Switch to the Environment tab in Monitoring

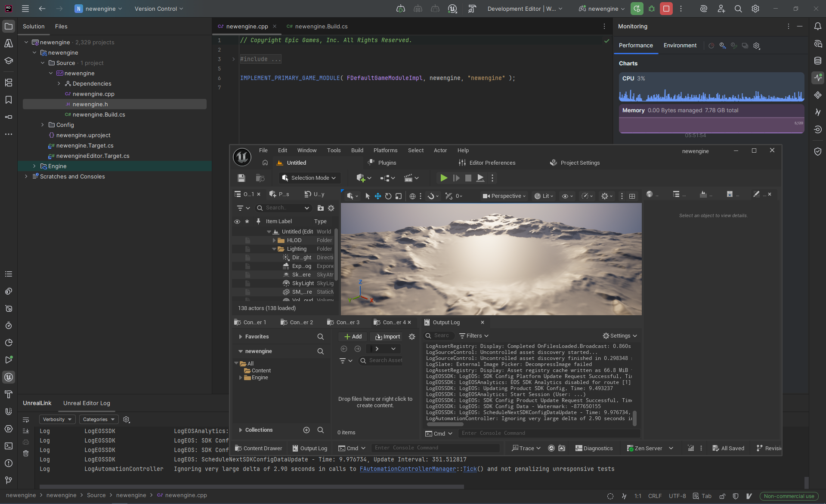point(680,45)
